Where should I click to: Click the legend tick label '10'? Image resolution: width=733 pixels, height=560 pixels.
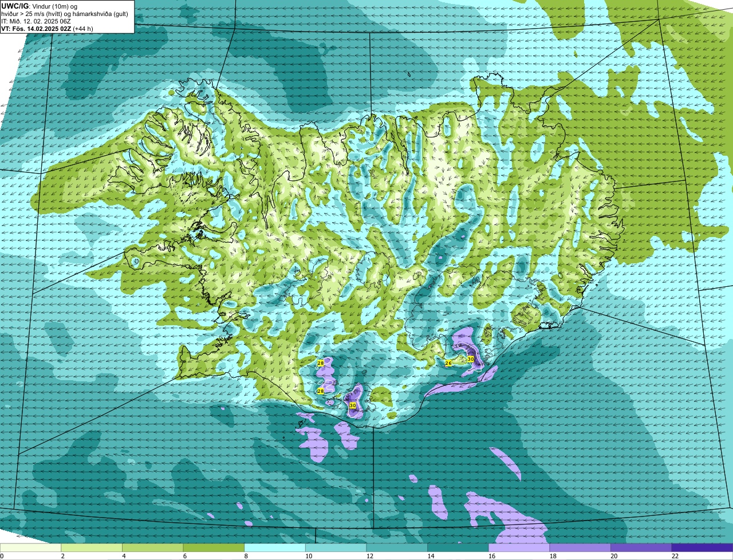(x=309, y=556)
